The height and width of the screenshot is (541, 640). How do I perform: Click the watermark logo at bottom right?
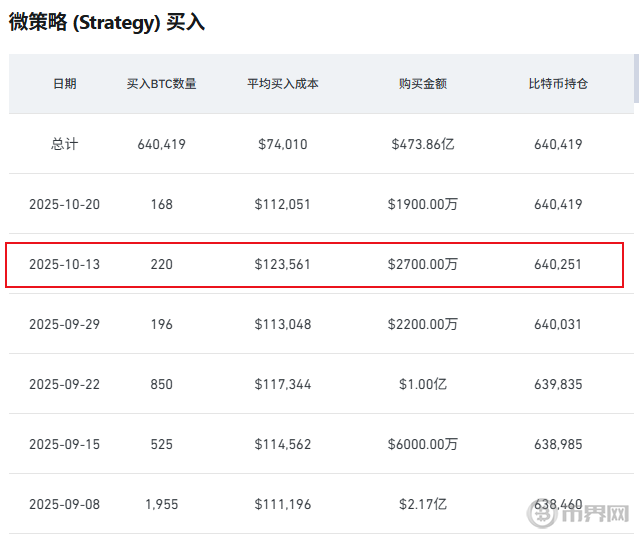[586, 516]
